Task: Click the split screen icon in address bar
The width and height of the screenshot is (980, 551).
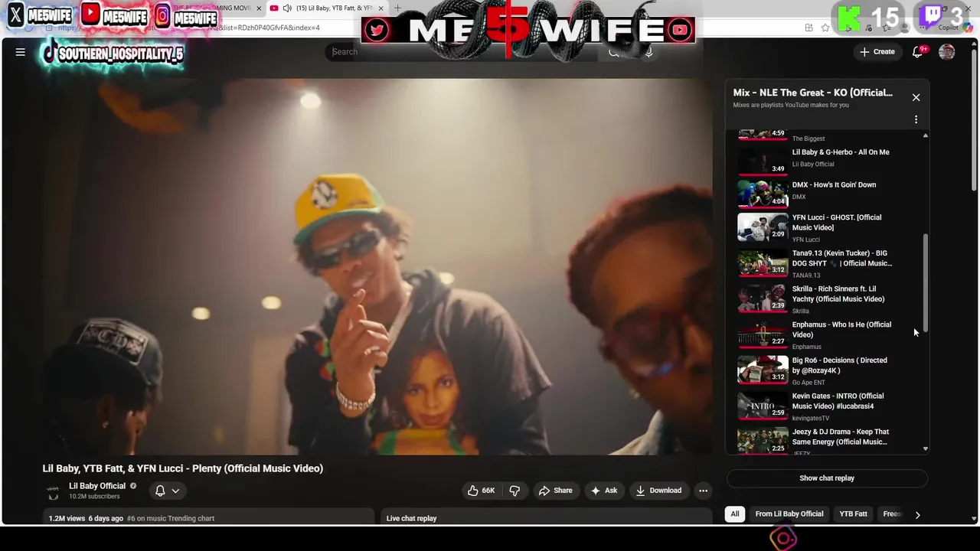Action: point(808,28)
